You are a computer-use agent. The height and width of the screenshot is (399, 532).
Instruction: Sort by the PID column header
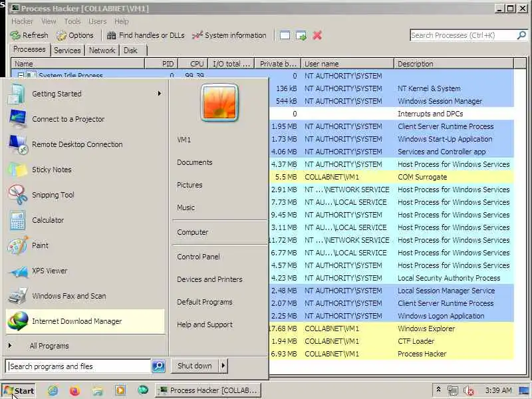click(x=162, y=64)
